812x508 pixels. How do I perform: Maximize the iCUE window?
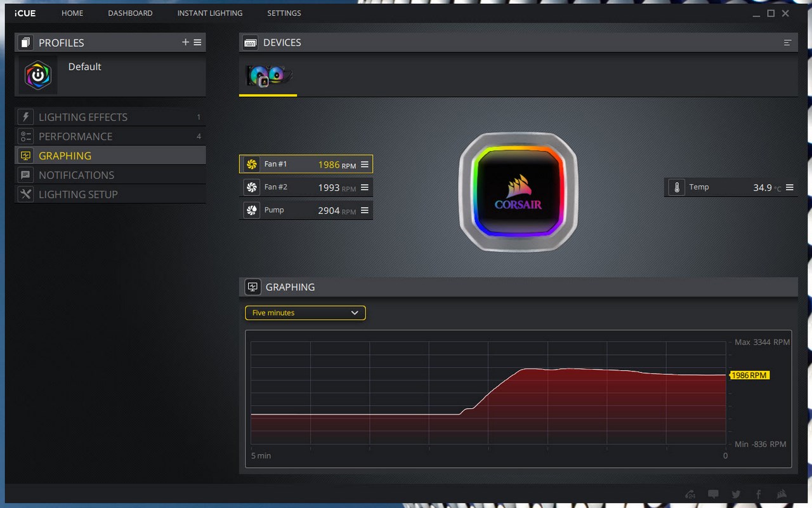click(771, 13)
